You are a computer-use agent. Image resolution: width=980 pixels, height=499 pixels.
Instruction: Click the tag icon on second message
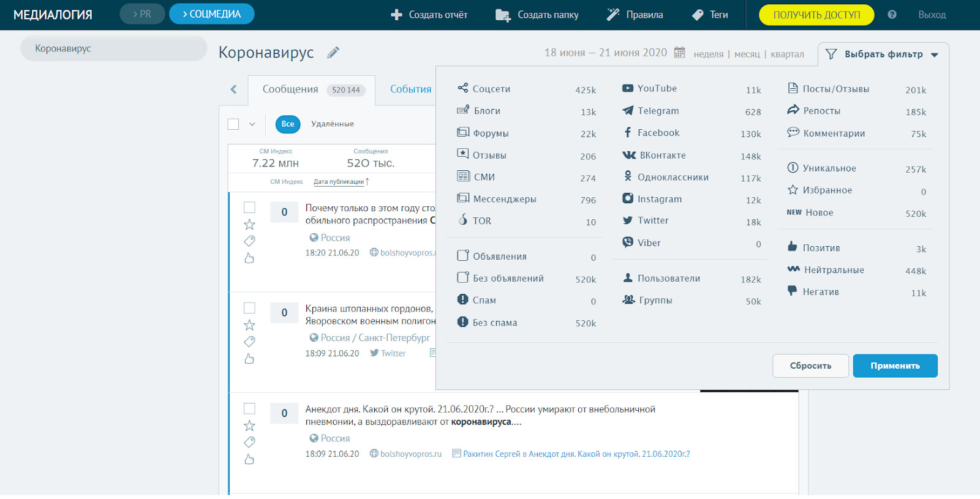[x=249, y=342]
